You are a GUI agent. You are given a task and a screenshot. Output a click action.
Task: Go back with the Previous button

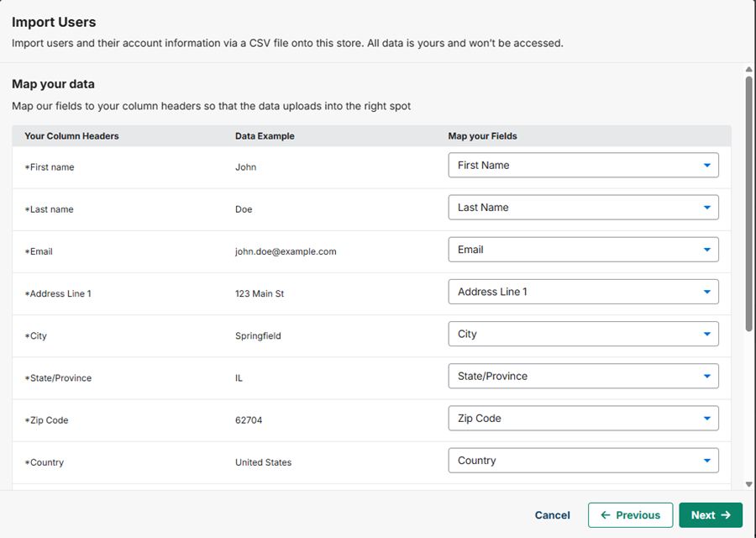click(630, 515)
